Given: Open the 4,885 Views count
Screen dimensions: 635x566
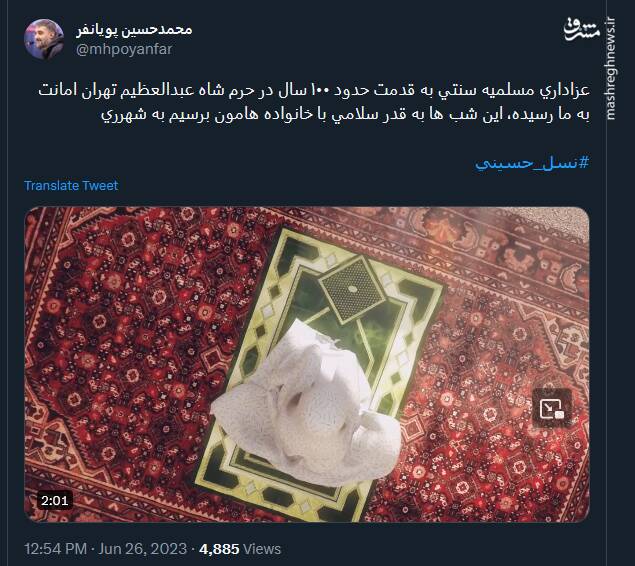Looking at the screenshot, I should click(x=240, y=549).
